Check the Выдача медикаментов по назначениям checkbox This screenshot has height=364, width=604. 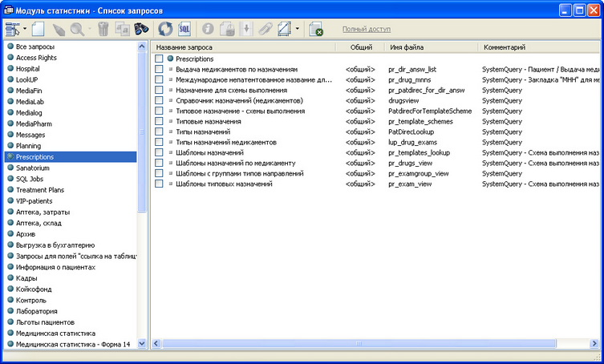159,69
